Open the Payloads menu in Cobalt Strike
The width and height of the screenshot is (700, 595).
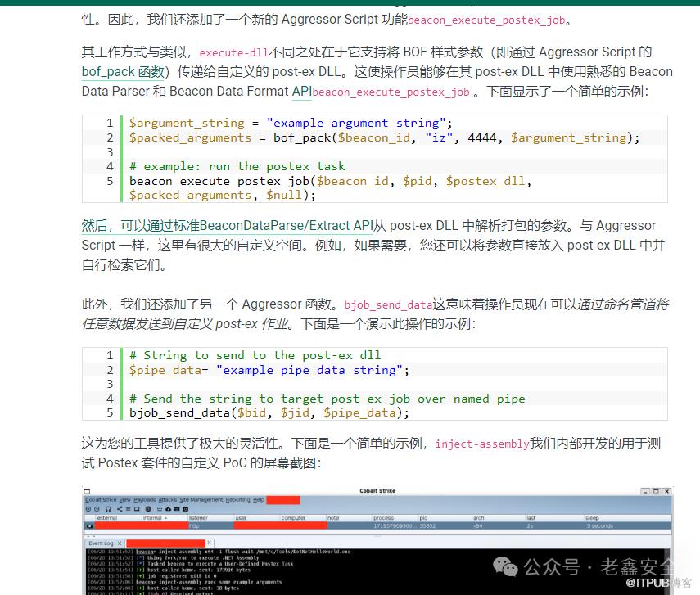point(144,499)
